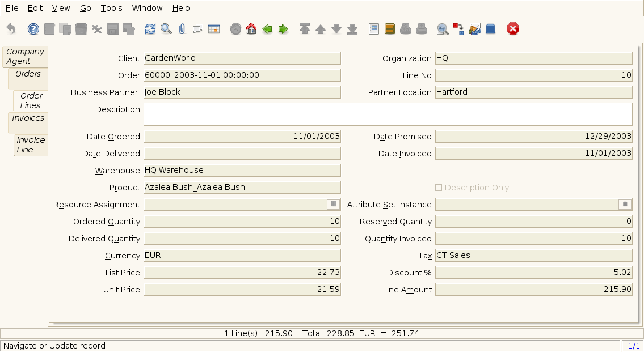Click the Home menu house icon
644x352 pixels.
(x=251, y=29)
